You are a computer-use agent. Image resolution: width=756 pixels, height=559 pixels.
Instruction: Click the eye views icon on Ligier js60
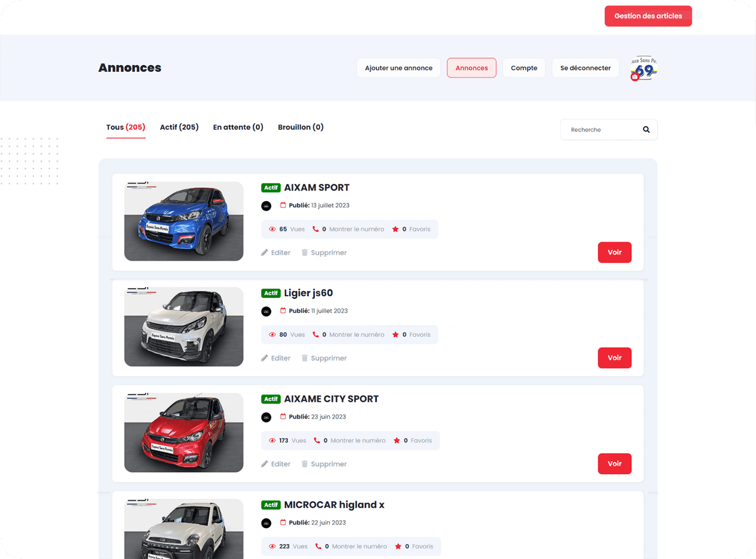pos(272,335)
